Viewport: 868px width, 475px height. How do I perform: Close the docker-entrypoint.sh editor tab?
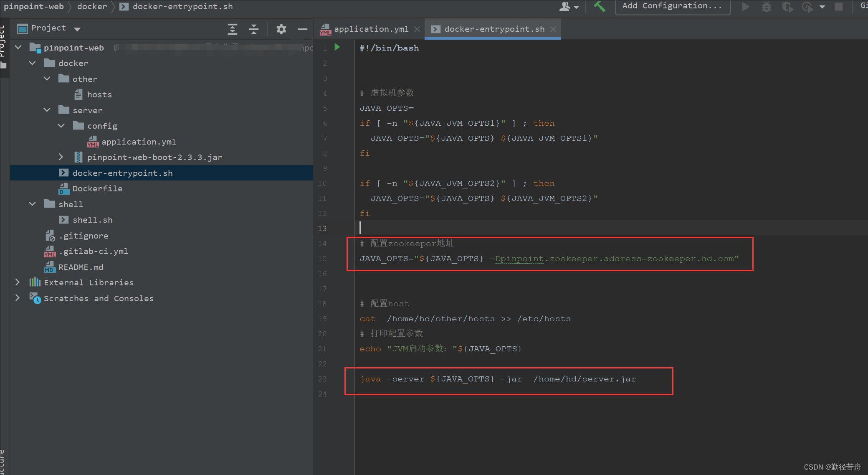point(554,29)
